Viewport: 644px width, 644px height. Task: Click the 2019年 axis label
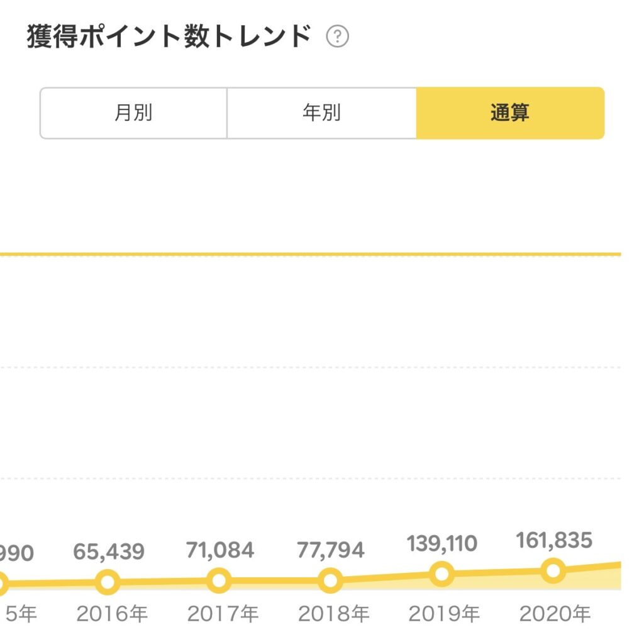pyautogui.click(x=444, y=614)
